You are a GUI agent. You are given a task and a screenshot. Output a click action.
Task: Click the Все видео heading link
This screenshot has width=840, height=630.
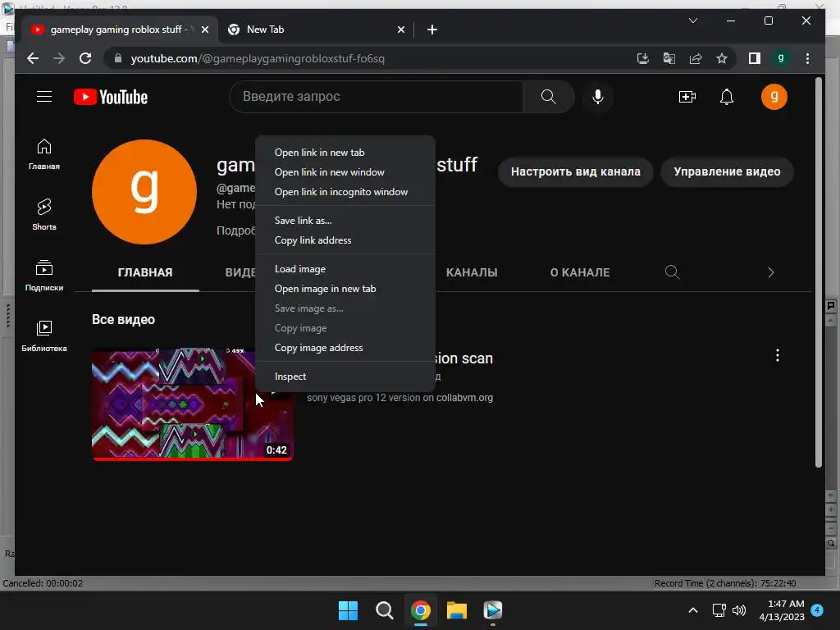point(123,319)
